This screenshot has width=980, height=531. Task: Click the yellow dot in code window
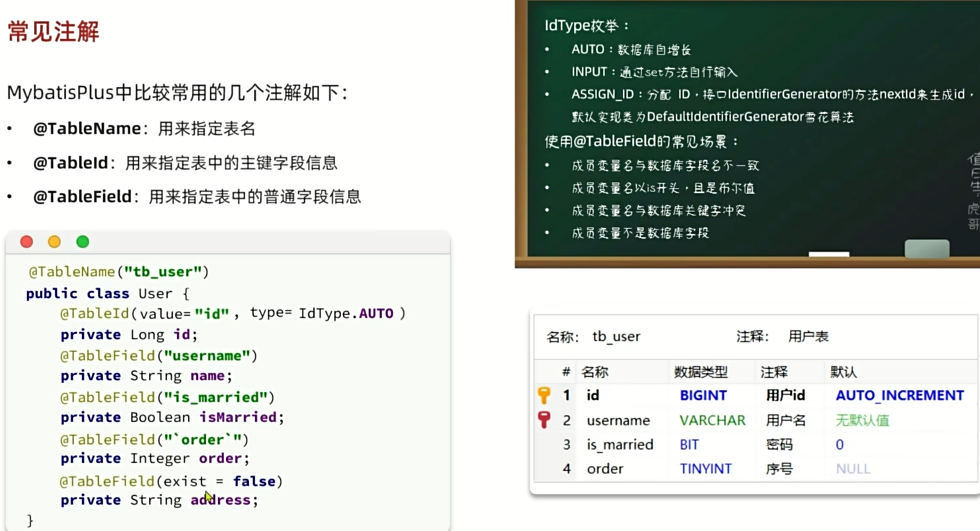(54, 242)
